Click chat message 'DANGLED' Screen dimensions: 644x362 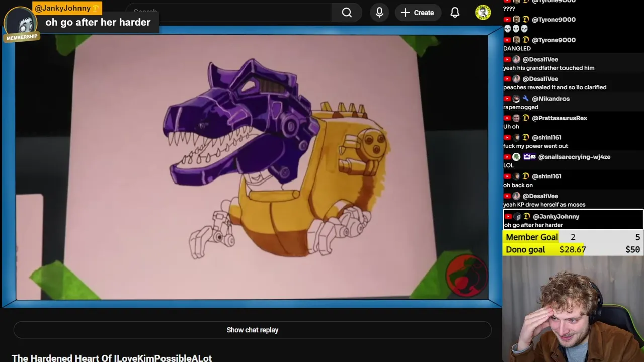(x=517, y=48)
